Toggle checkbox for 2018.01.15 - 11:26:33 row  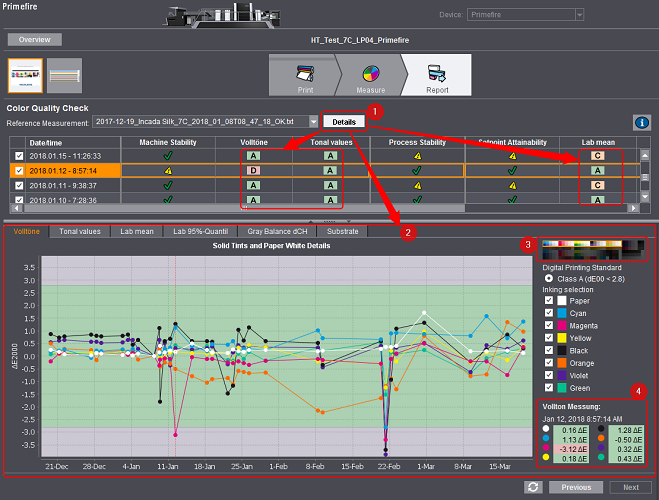pyautogui.click(x=19, y=156)
